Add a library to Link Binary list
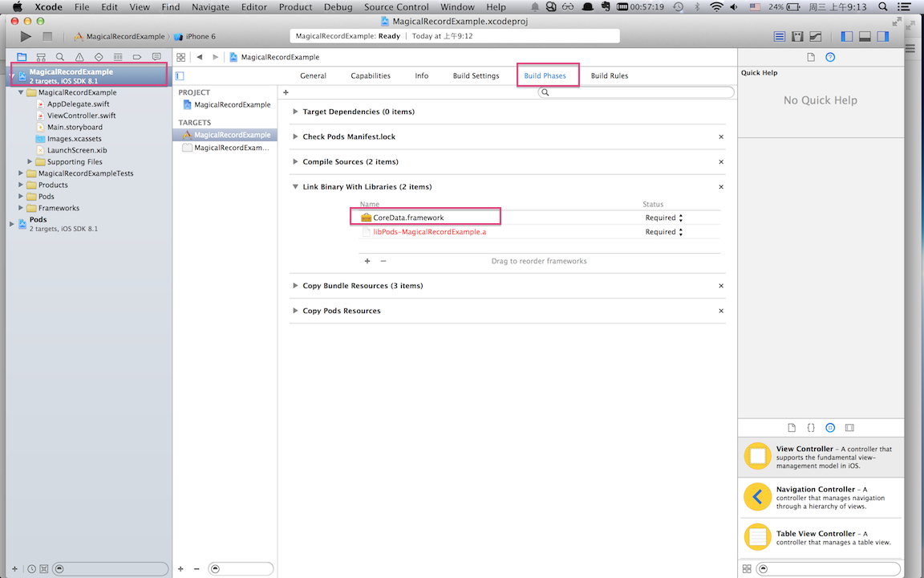 [367, 261]
